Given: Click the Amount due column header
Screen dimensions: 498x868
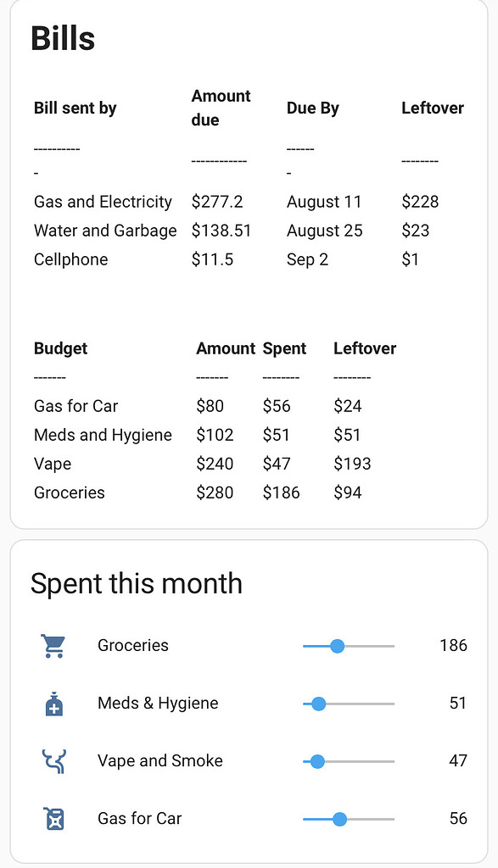Looking at the screenshot, I should [x=221, y=107].
